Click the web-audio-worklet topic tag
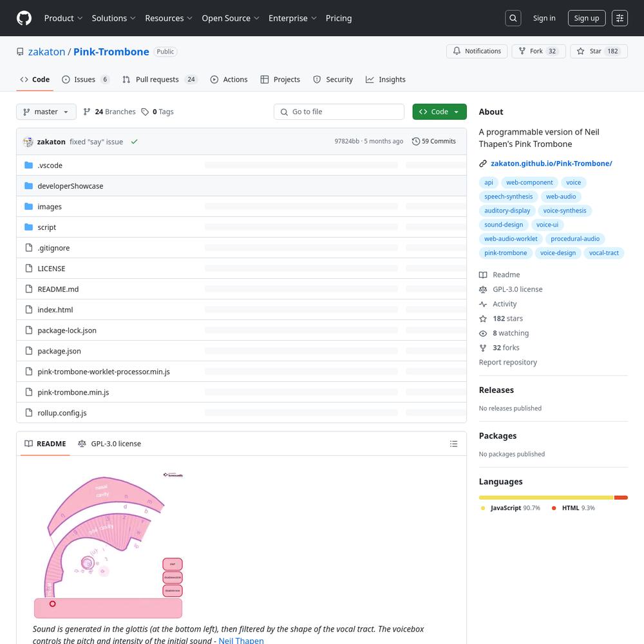The height and width of the screenshot is (644, 644). point(511,239)
